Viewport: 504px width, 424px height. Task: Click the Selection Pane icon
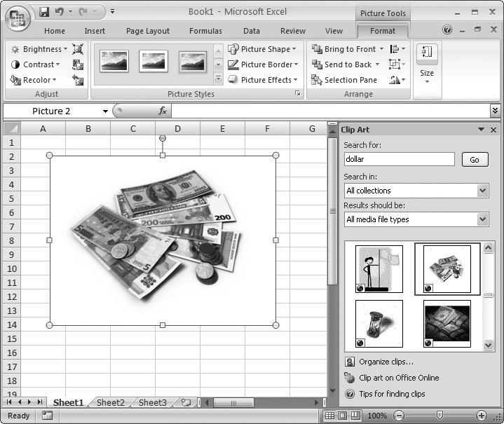(x=316, y=80)
